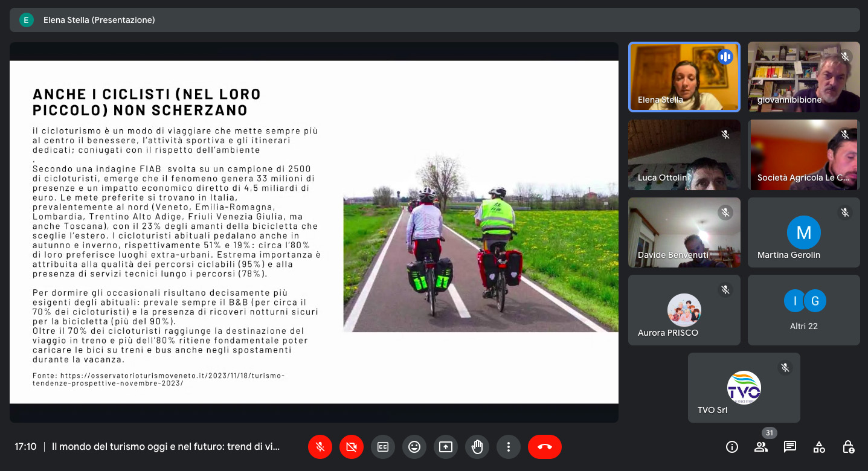Image resolution: width=868 pixels, height=471 pixels.
Task: Select giovannibibione's video tile
Action: (804, 77)
